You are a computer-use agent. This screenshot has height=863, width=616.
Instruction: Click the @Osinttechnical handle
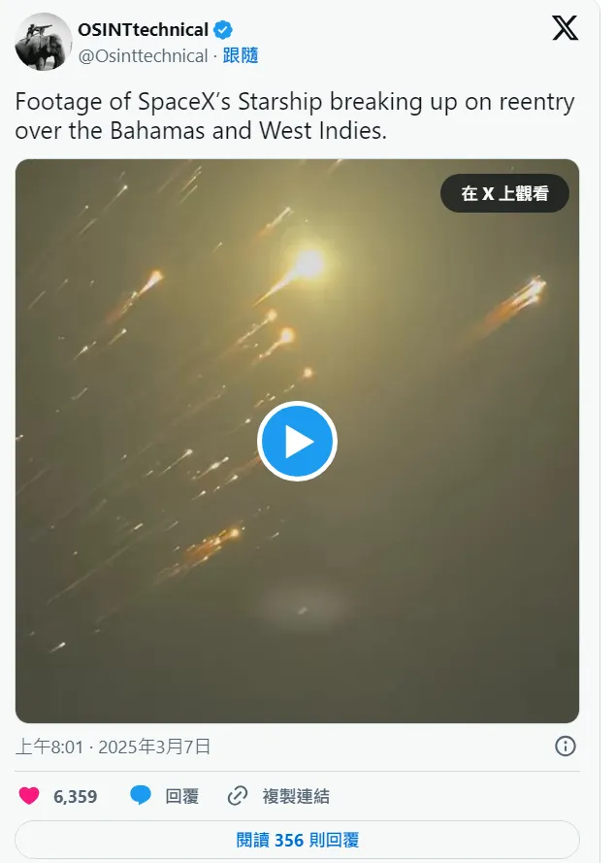[x=143, y=56]
